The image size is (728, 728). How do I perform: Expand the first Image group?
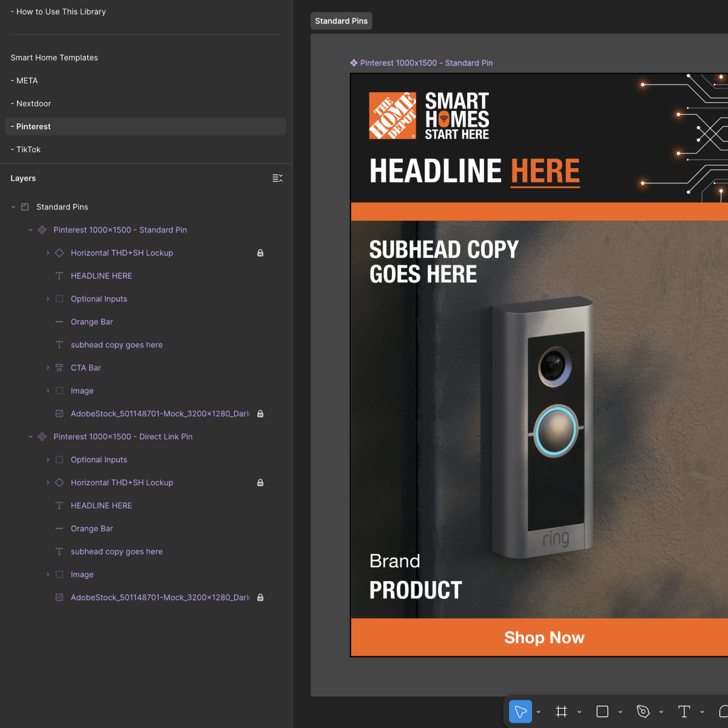(x=48, y=391)
